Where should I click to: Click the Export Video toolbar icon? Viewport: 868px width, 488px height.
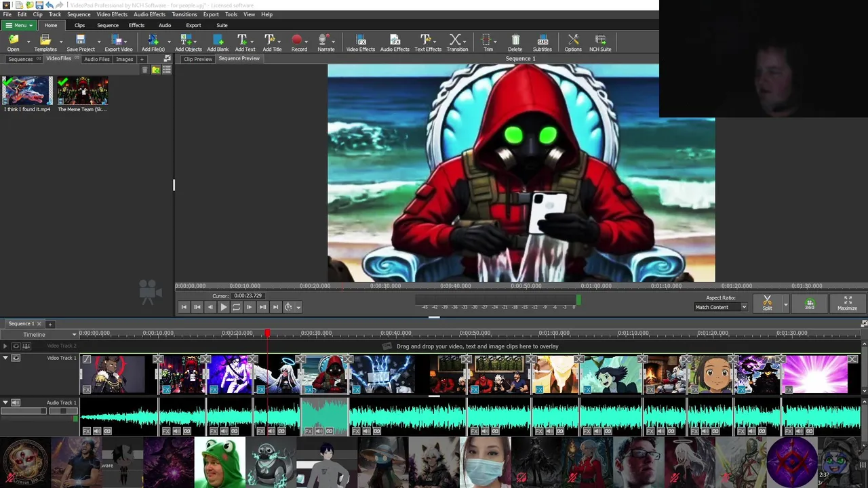[117, 40]
